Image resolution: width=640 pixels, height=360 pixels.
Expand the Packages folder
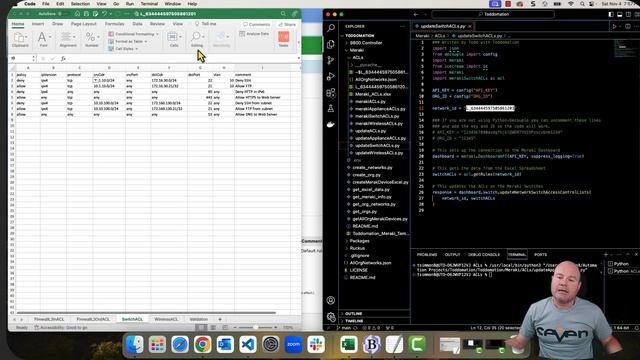coord(359,241)
